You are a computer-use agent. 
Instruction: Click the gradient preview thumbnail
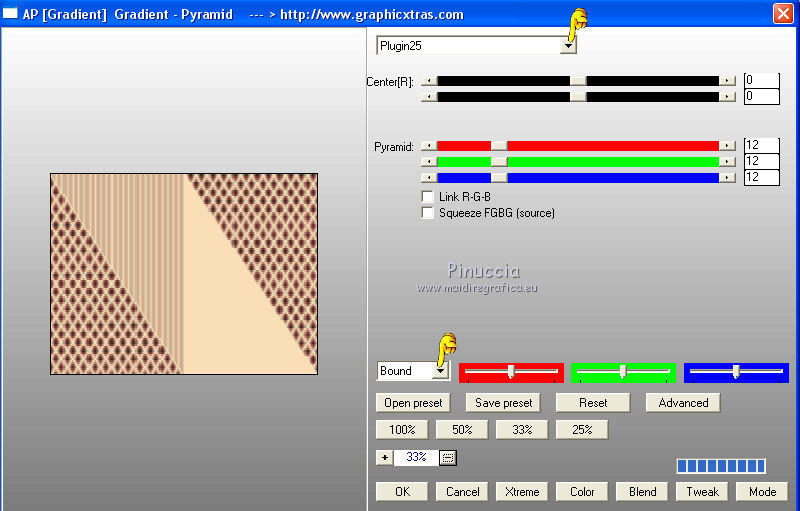pos(184,274)
